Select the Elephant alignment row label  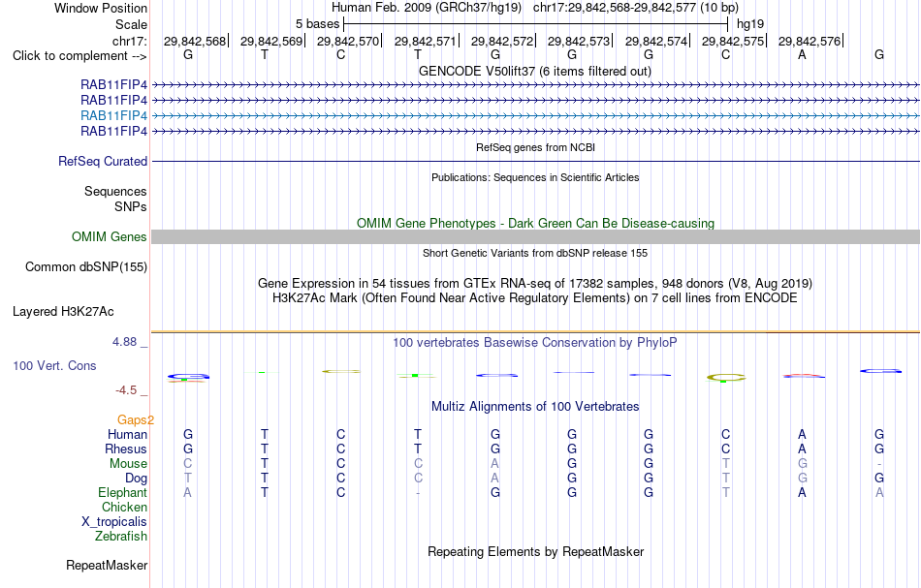tap(122, 492)
